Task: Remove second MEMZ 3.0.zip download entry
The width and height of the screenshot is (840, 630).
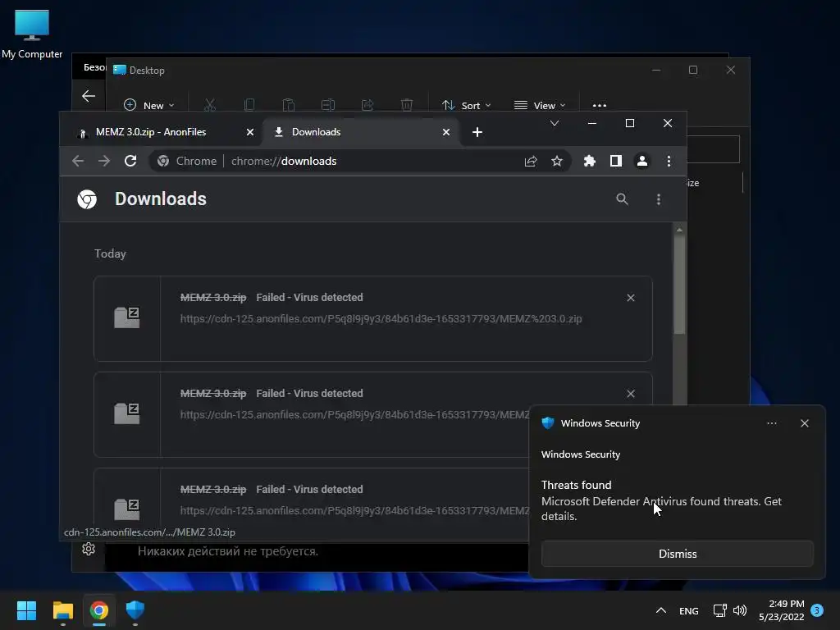Action: click(631, 394)
